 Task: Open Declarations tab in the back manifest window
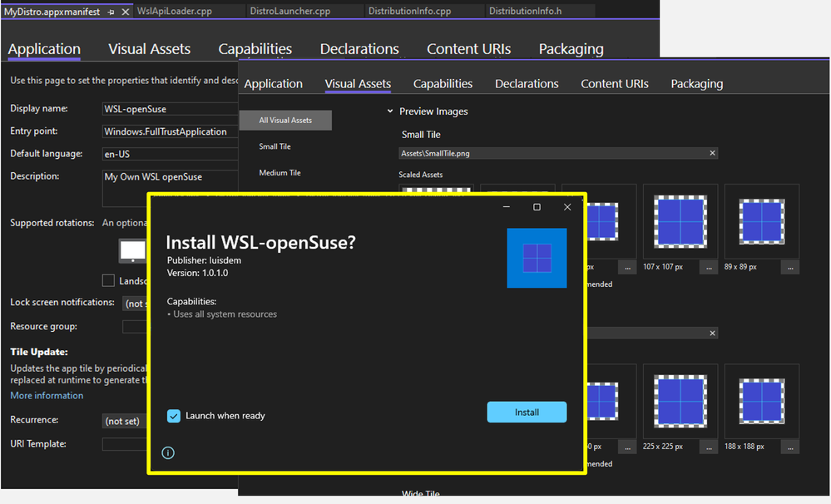[359, 49]
